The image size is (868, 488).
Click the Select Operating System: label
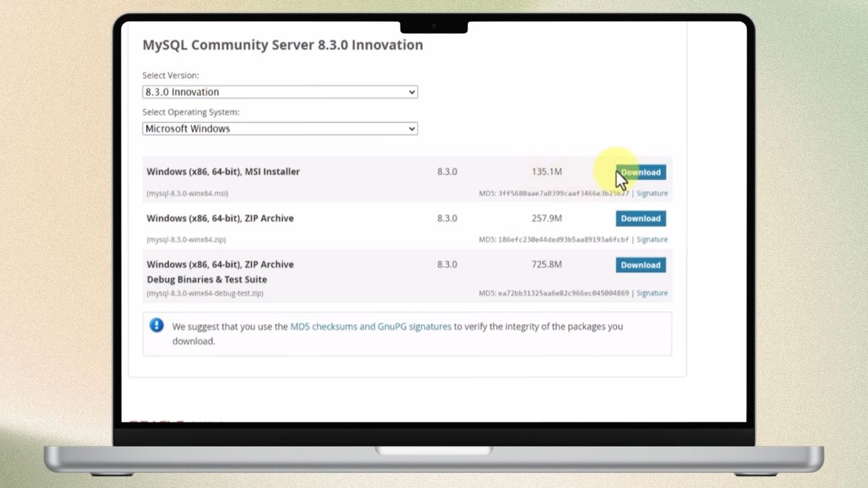pos(191,112)
